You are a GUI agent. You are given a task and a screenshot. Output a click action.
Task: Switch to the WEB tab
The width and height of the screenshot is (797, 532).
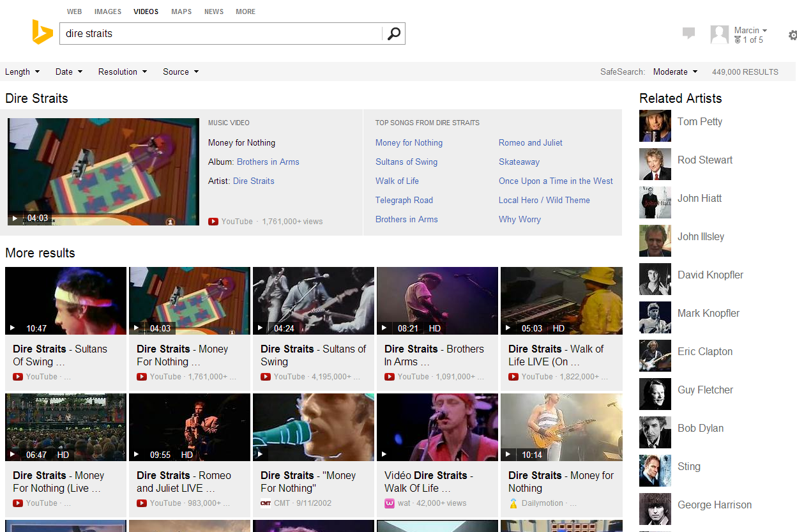click(74, 11)
